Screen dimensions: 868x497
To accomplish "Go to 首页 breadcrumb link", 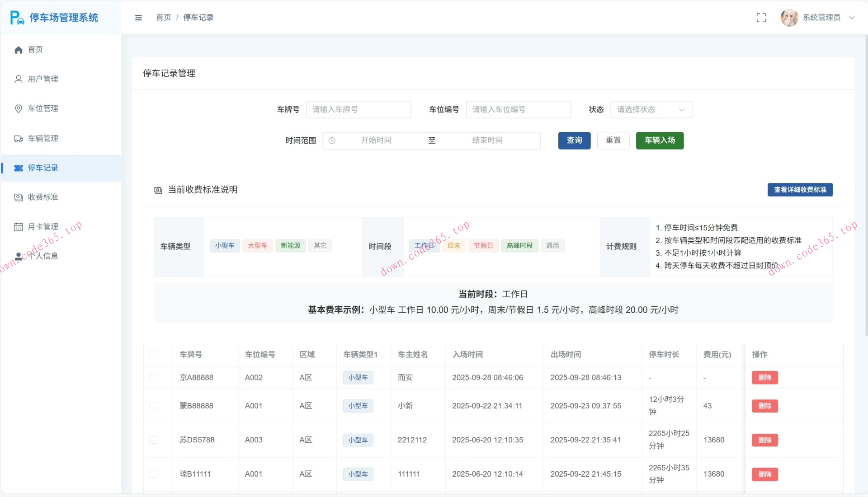I will [163, 18].
